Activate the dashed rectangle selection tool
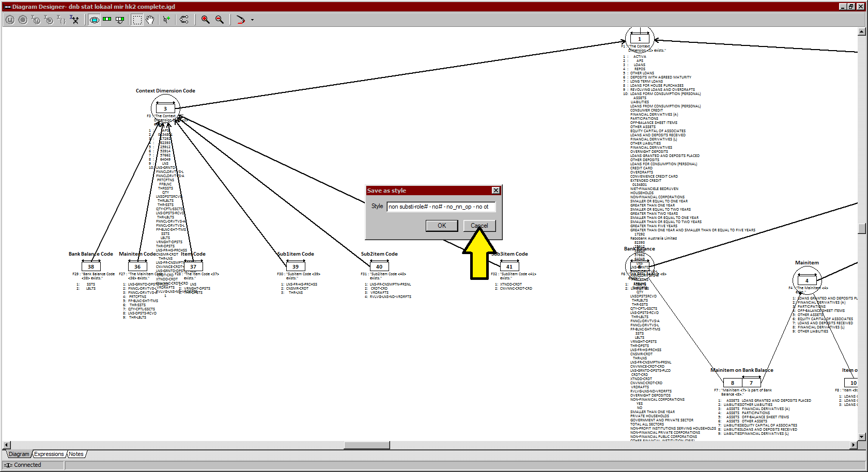Image resolution: width=868 pixels, height=472 pixels. pos(137,20)
